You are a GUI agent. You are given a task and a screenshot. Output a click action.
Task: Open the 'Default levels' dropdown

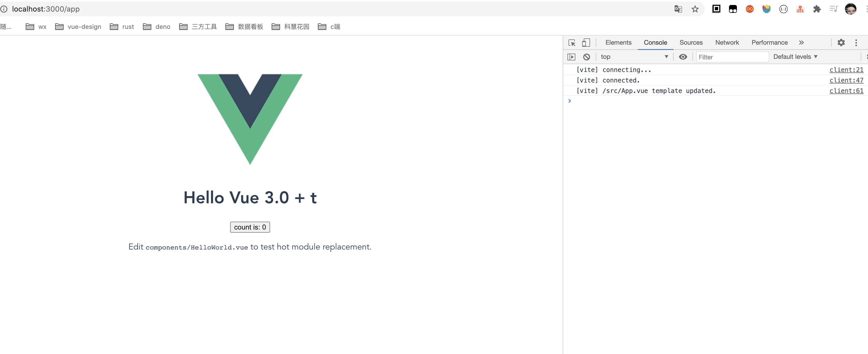[x=795, y=56]
